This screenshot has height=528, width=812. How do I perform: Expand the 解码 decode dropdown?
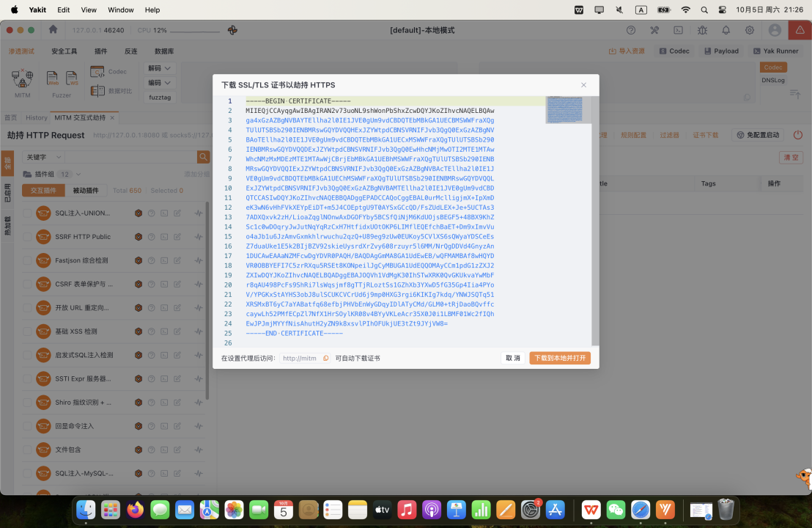click(160, 68)
